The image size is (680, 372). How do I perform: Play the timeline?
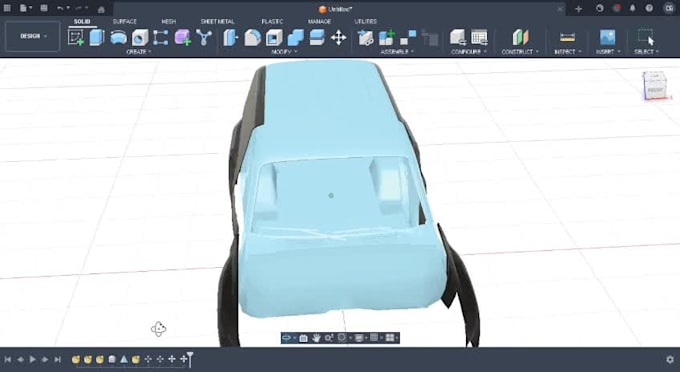[33, 359]
